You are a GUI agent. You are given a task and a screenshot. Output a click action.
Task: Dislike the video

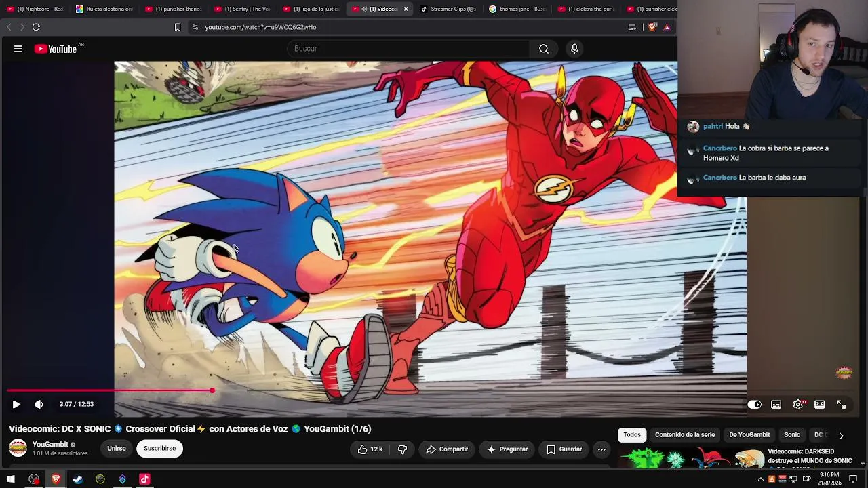point(402,449)
